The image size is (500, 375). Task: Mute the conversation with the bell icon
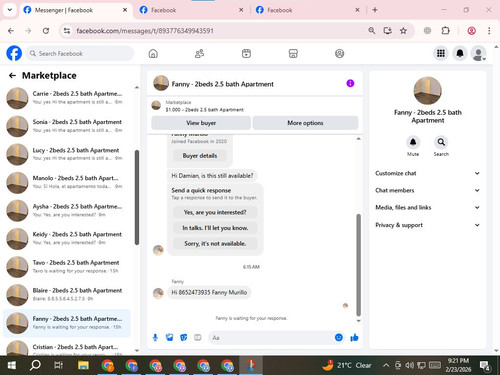point(413,142)
